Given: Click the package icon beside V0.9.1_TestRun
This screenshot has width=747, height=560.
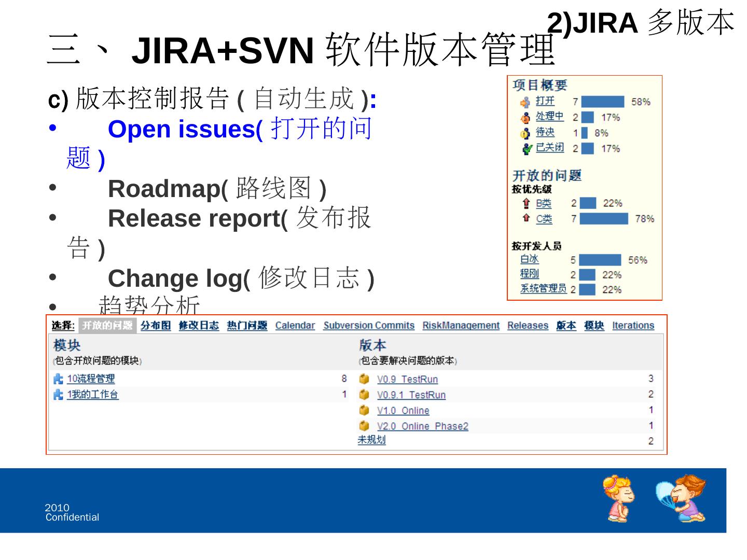Looking at the screenshot, I should pos(364,395).
